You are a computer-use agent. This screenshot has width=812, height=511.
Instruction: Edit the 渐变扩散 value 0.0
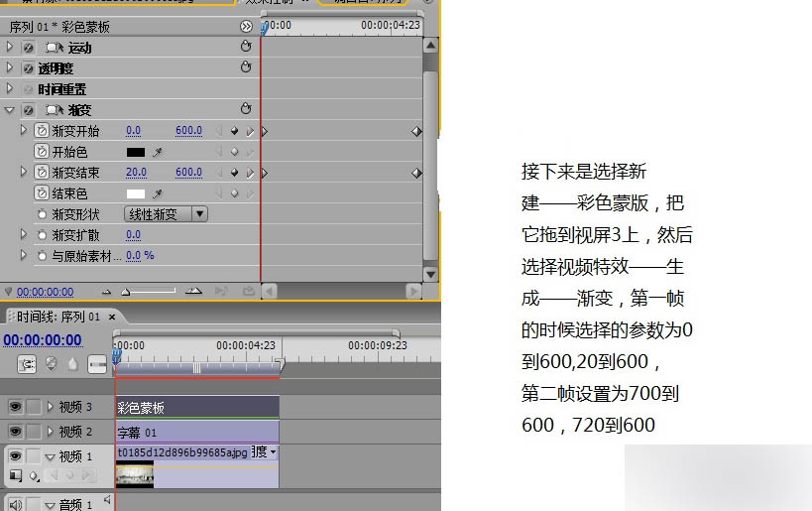(x=133, y=235)
